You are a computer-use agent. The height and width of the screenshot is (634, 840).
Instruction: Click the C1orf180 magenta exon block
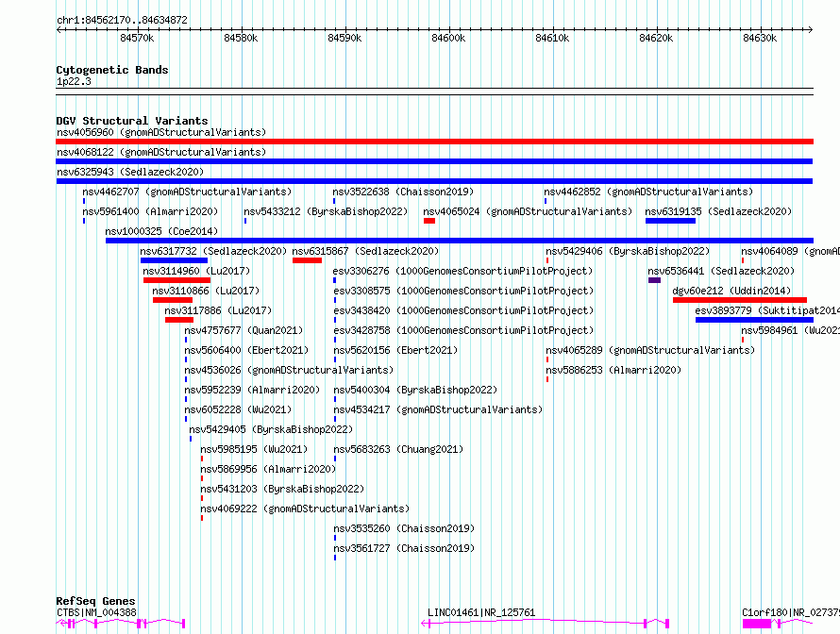[756, 624]
